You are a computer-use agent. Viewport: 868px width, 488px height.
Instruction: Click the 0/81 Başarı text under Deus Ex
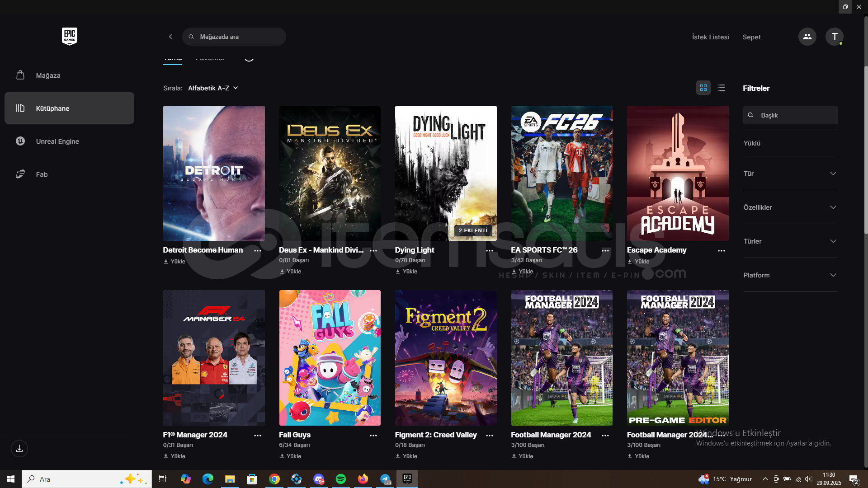pyautogui.click(x=294, y=260)
